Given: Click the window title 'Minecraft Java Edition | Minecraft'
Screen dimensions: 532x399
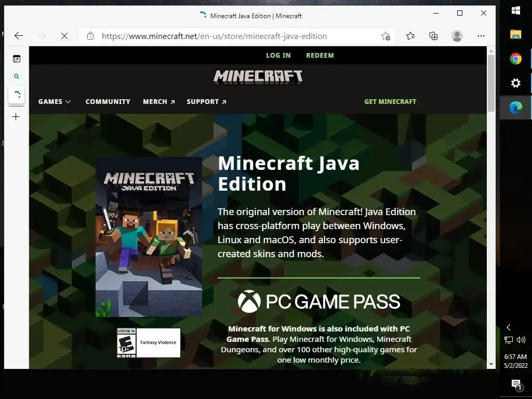Looking at the screenshot, I should pos(256,16).
